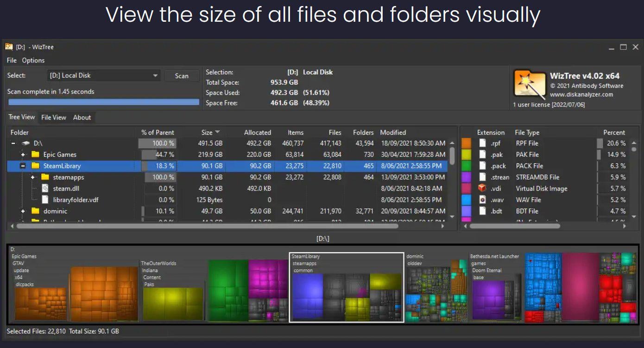This screenshot has width=644, height=348.
Task: Click the steam.dll 490.2 KB size value
Action: tap(209, 188)
